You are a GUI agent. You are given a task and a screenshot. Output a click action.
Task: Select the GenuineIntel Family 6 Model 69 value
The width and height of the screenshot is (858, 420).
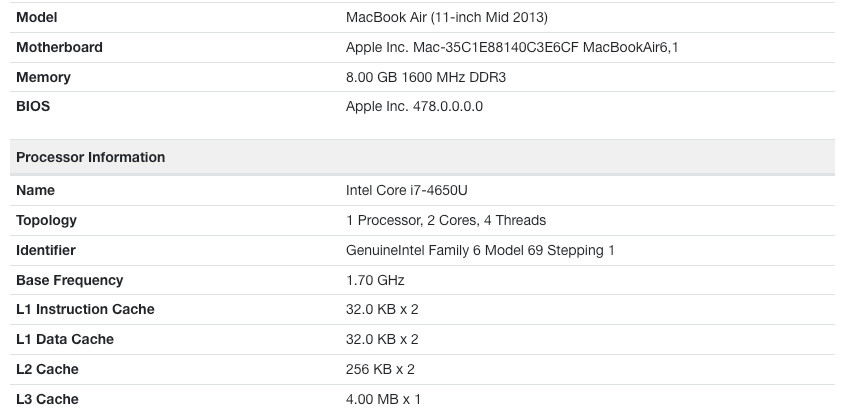tap(480, 250)
